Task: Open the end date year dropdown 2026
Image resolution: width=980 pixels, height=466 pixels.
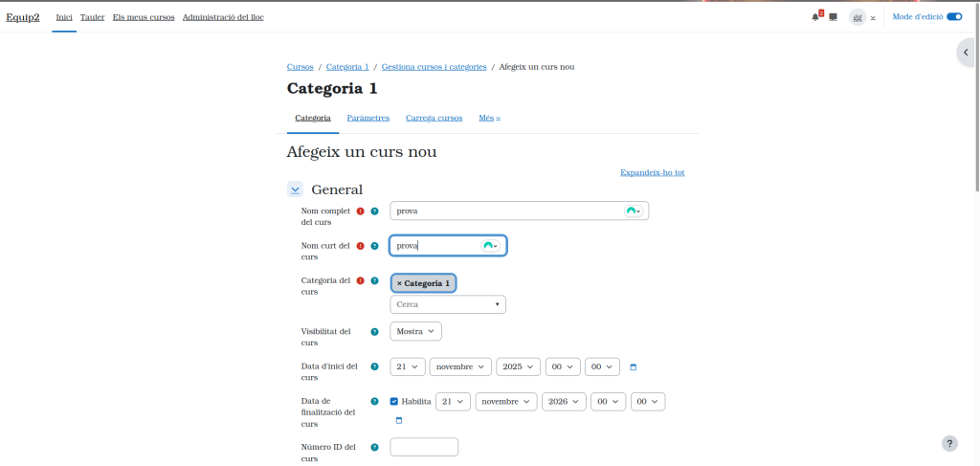Action: click(x=564, y=402)
